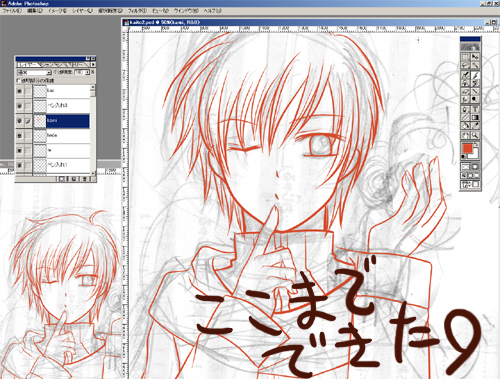Open the Layers palette flyout menu arrow
The height and width of the screenshot is (379, 500).
pos(93,64)
